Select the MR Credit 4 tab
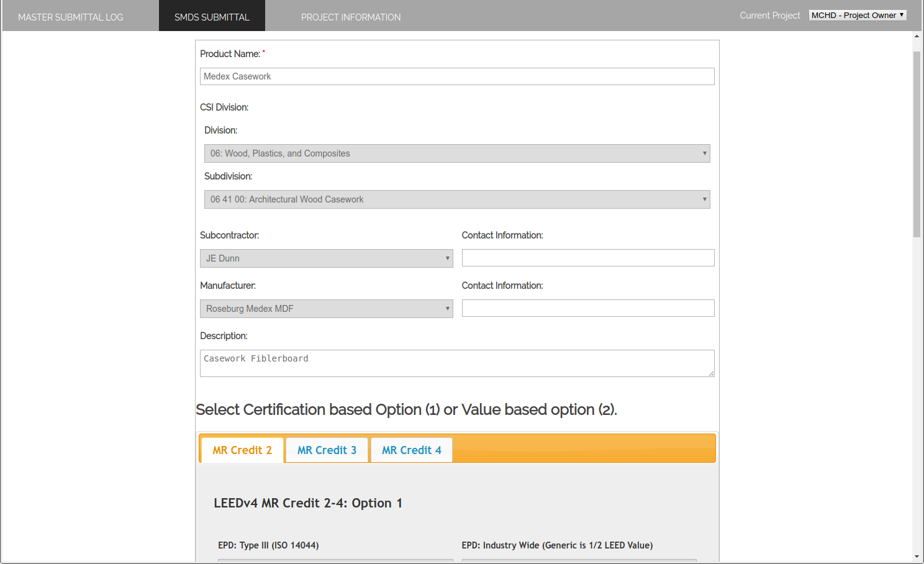924x564 pixels. (x=411, y=450)
